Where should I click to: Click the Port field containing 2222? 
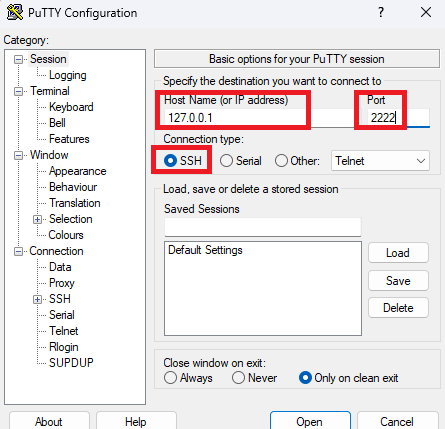coord(398,118)
